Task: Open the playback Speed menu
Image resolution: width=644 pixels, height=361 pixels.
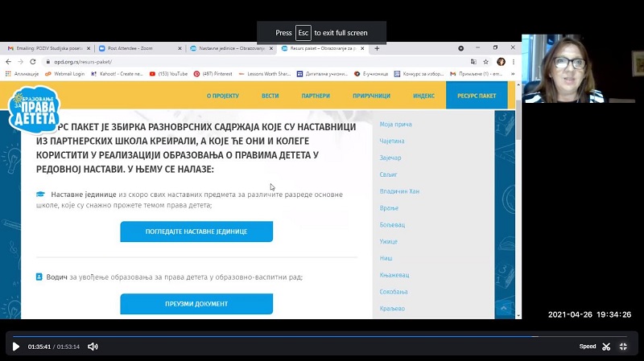Action: coord(588,347)
